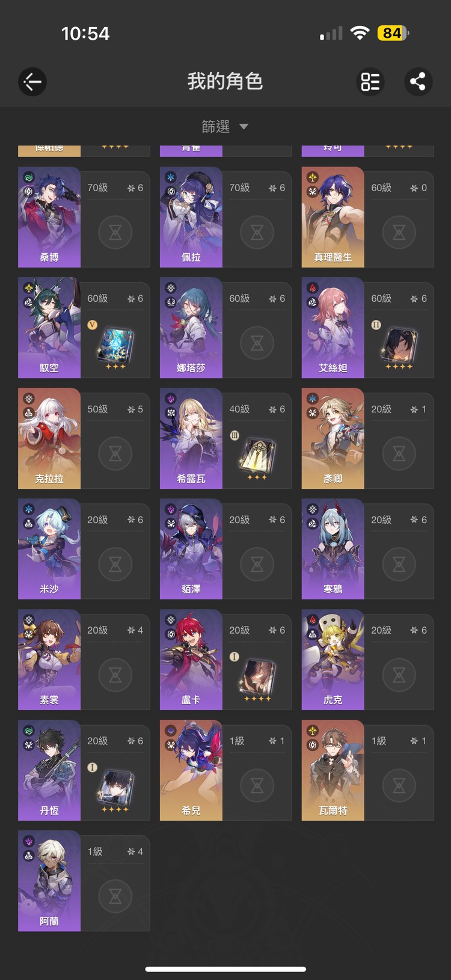This screenshot has height=980, width=451.
Task: Select 阿蘭 character portrait
Action: click(49, 881)
